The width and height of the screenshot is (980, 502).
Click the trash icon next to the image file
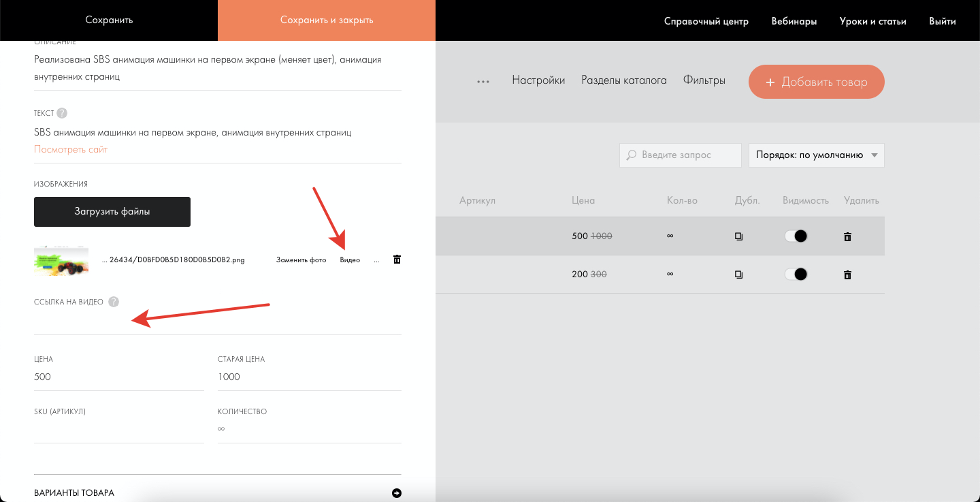point(397,260)
